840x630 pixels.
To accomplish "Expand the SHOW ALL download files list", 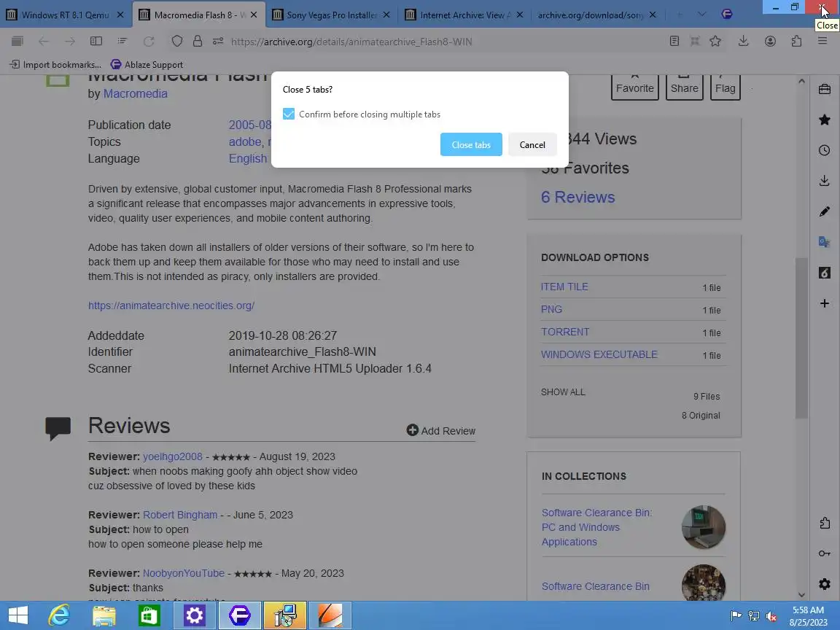I will (x=563, y=392).
